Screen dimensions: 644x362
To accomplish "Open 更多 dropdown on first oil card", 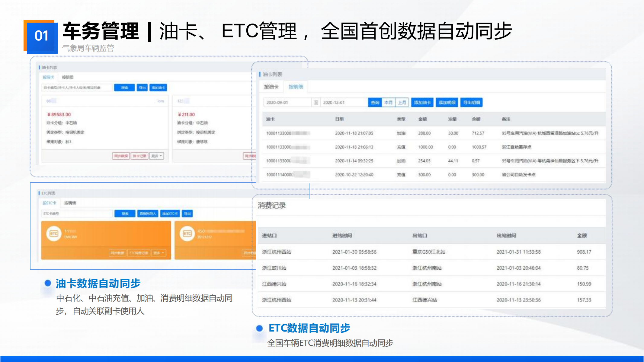I will click(157, 156).
